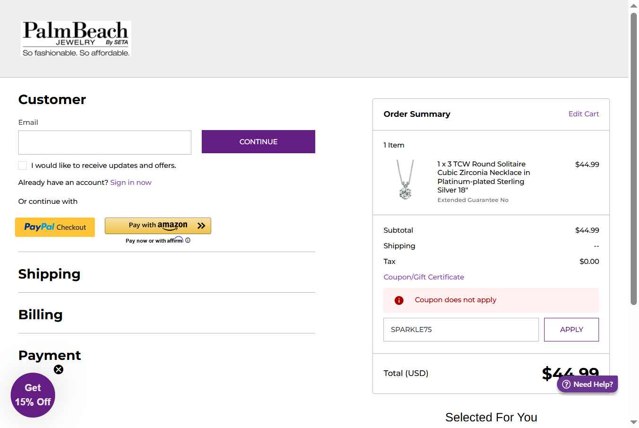Pay using PayPal Checkout button
This screenshot has width=639, height=428.
coord(55,227)
